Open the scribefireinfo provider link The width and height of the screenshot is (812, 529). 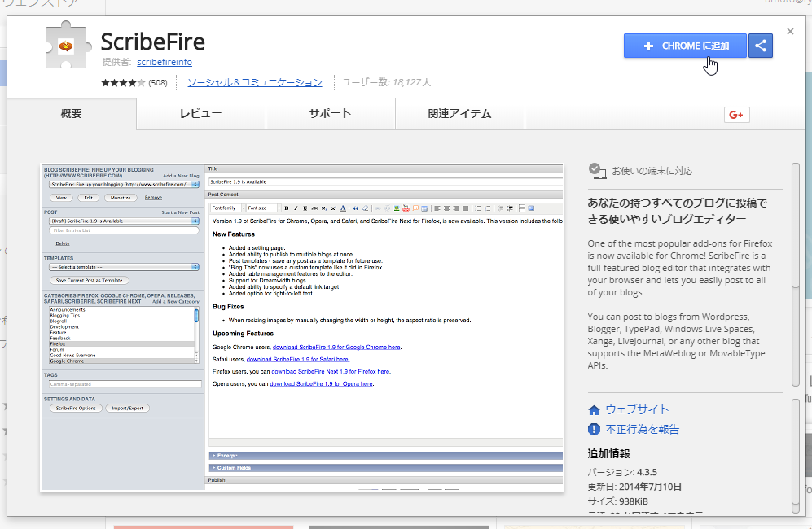(x=165, y=62)
